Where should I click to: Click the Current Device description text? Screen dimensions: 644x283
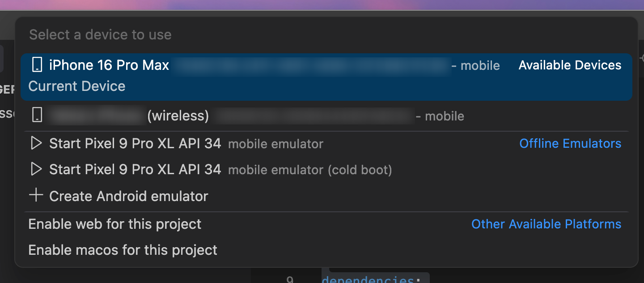77,86
